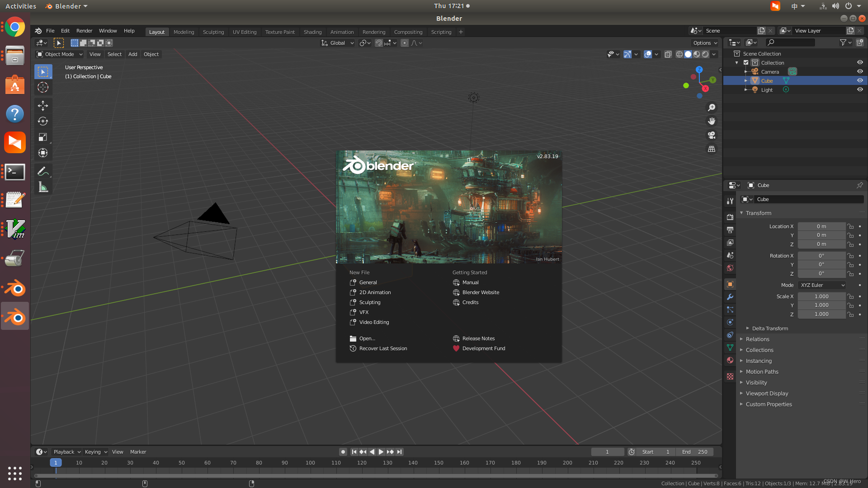
Task: Click Recover Last Session in the splash screen
Action: (x=382, y=348)
